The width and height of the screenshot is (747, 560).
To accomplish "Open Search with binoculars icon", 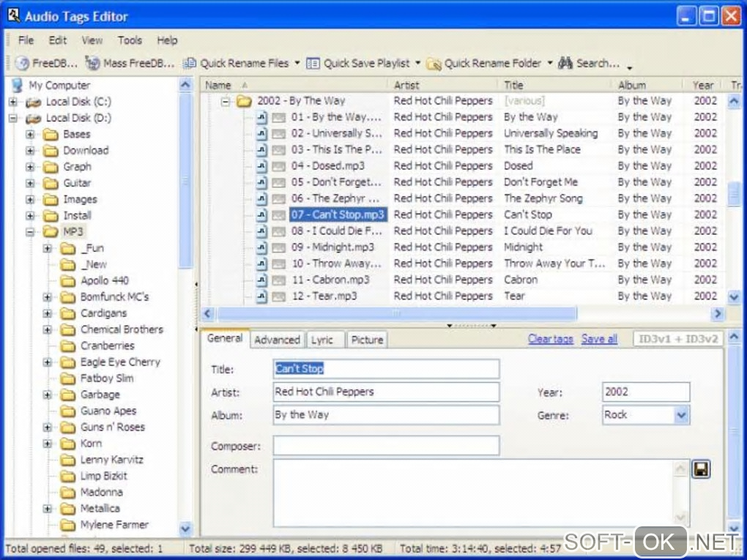I will [x=565, y=63].
